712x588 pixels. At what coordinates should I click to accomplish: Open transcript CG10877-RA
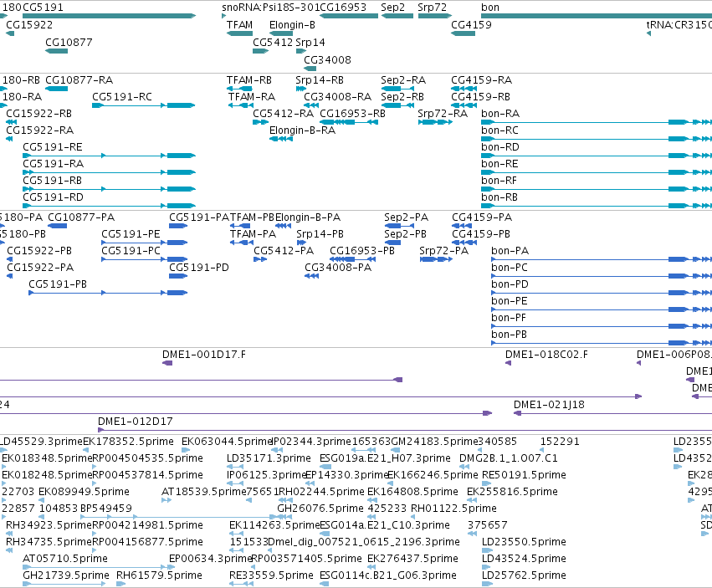point(79,80)
